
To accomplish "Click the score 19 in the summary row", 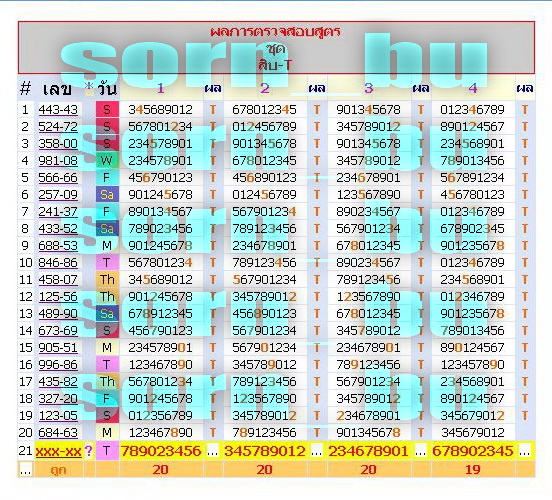I will click(x=473, y=470).
